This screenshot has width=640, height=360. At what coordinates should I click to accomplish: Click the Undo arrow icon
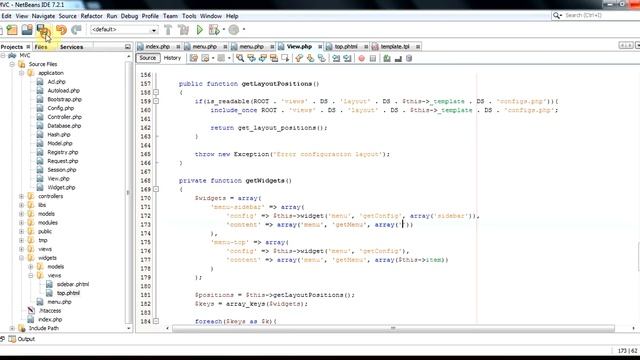click(61, 30)
